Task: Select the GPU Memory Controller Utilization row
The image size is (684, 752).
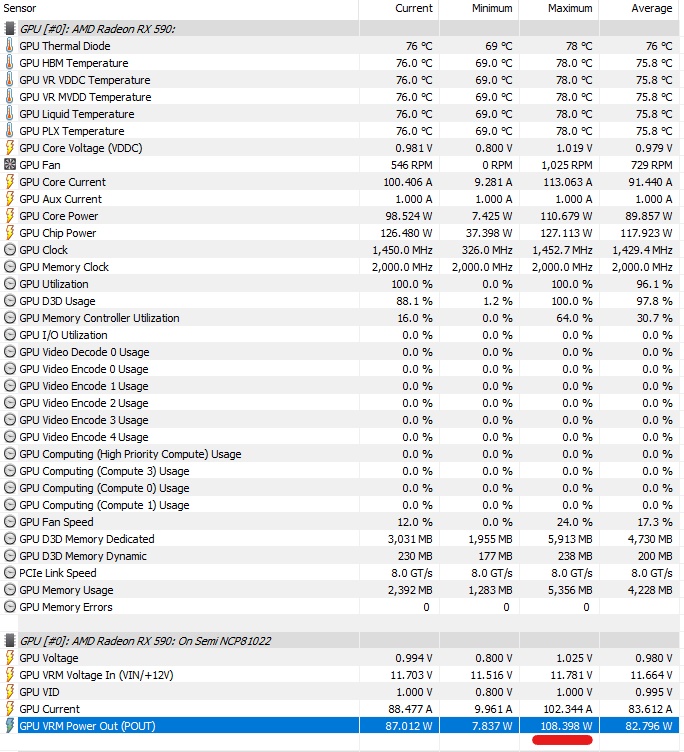Action: point(342,318)
